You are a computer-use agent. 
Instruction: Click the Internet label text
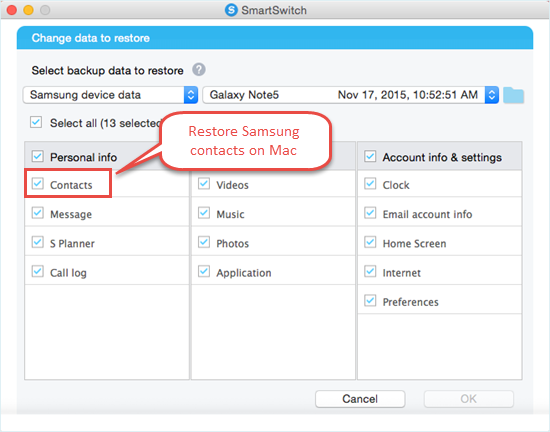pos(402,273)
